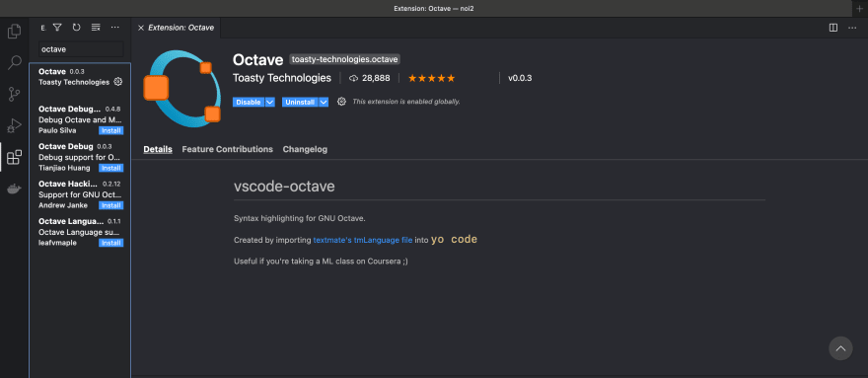Viewport: 868px width, 378px height.
Task: Click the scroll-to-top arrow button
Action: tap(840, 348)
